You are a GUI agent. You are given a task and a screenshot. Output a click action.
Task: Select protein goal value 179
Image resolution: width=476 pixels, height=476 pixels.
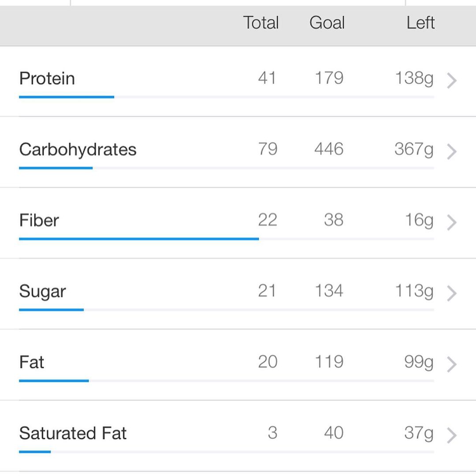[329, 78]
